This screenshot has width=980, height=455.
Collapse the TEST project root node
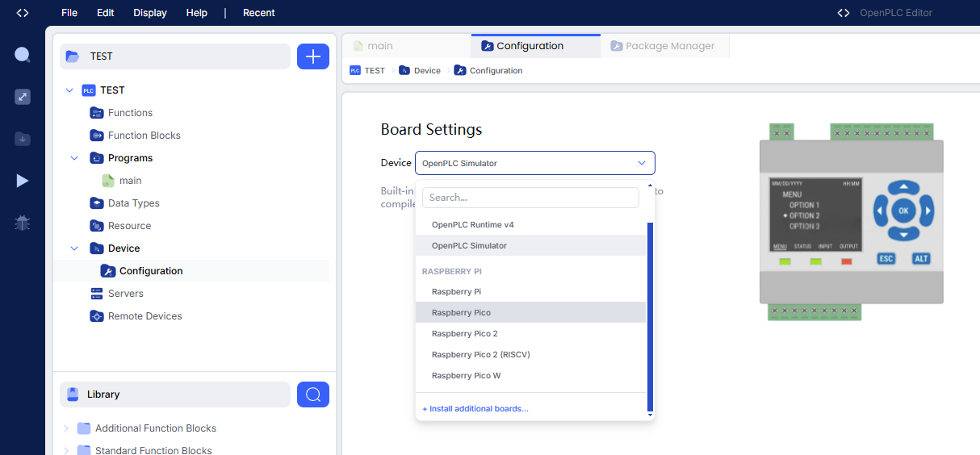coord(69,90)
